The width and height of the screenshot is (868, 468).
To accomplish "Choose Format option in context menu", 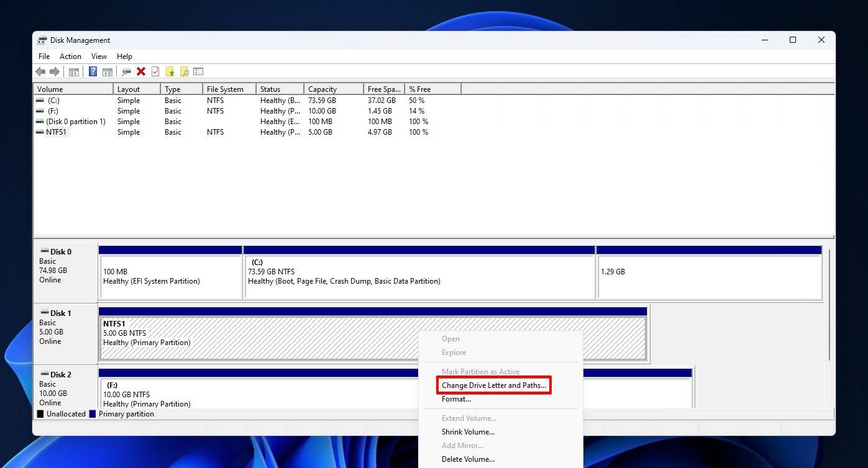I will coord(456,399).
